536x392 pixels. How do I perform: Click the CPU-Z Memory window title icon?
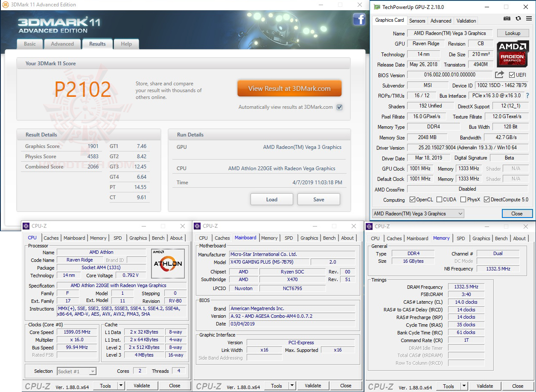click(369, 226)
